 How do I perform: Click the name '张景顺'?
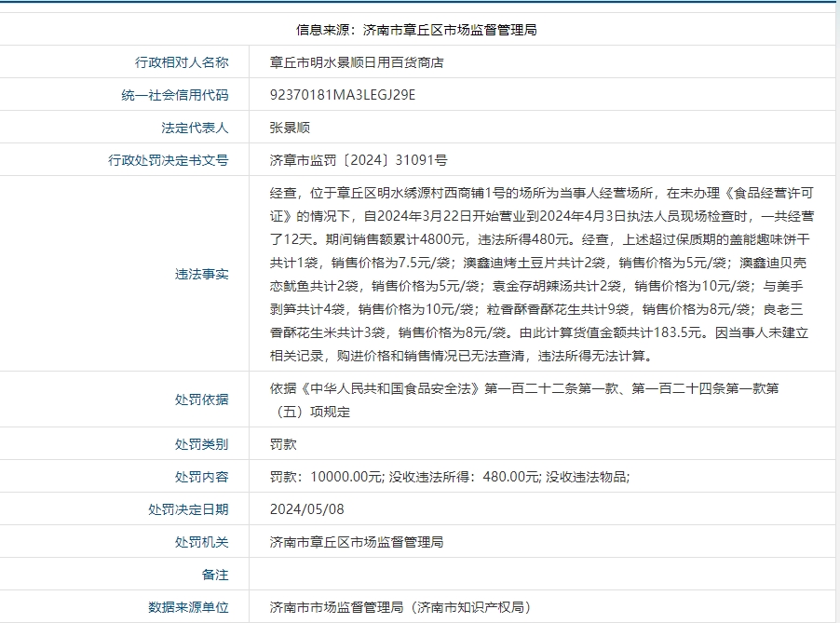pyautogui.click(x=290, y=128)
